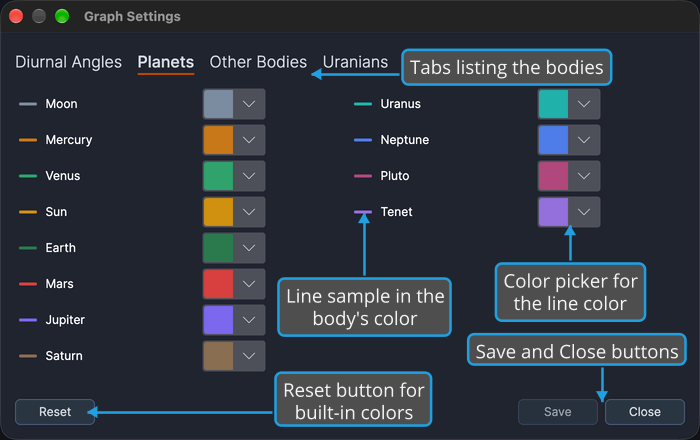Click the Graph Settings window title
This screenshot has height=440, width=700.
click(132, 17)
